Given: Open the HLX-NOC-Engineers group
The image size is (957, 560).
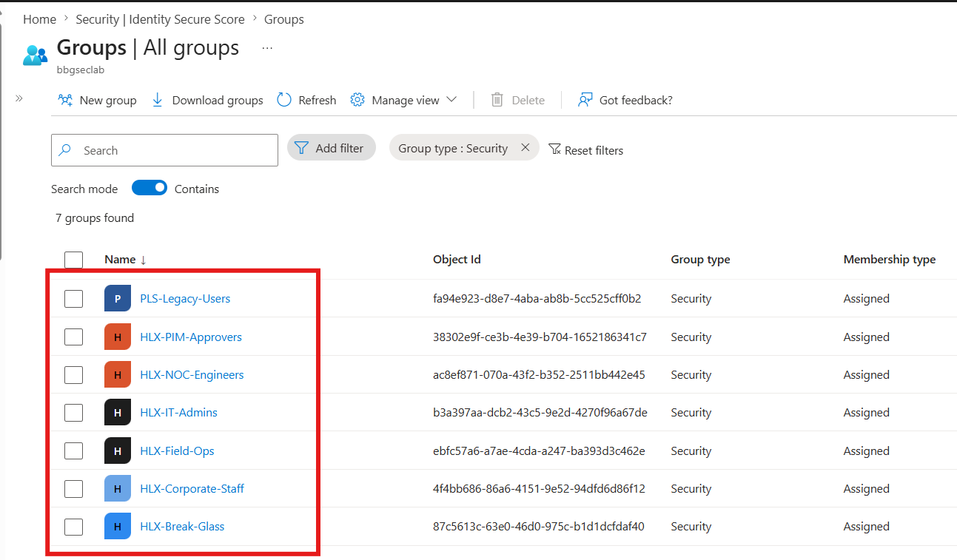Looking at the screenshot, I should (192, 374).
